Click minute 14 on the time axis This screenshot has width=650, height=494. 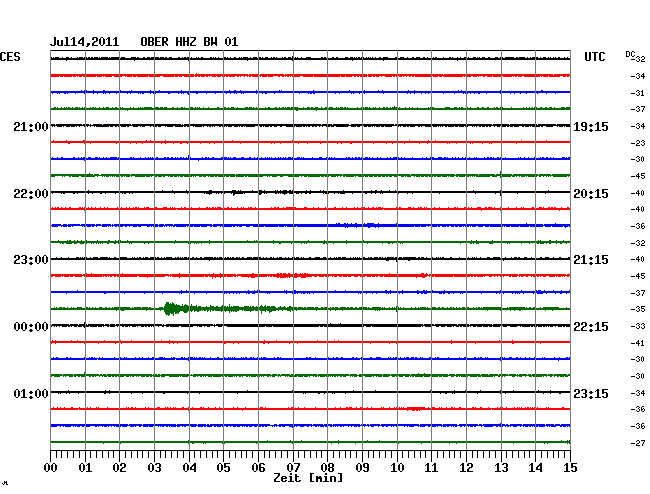(535, 468)
